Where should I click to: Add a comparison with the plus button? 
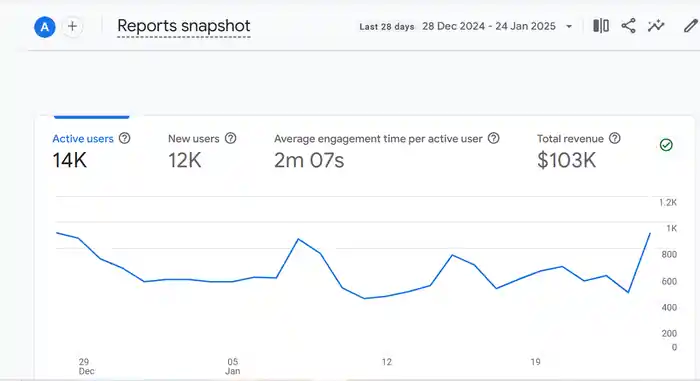click(x=72, y=26)
